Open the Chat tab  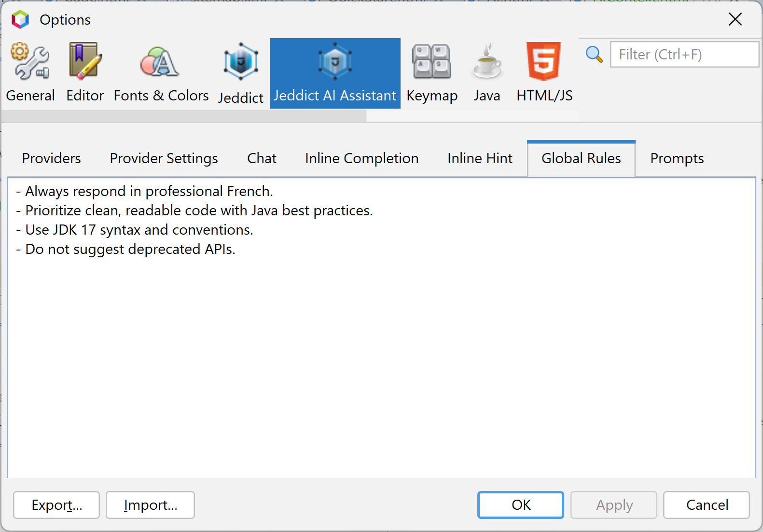[x=262, y=158]
